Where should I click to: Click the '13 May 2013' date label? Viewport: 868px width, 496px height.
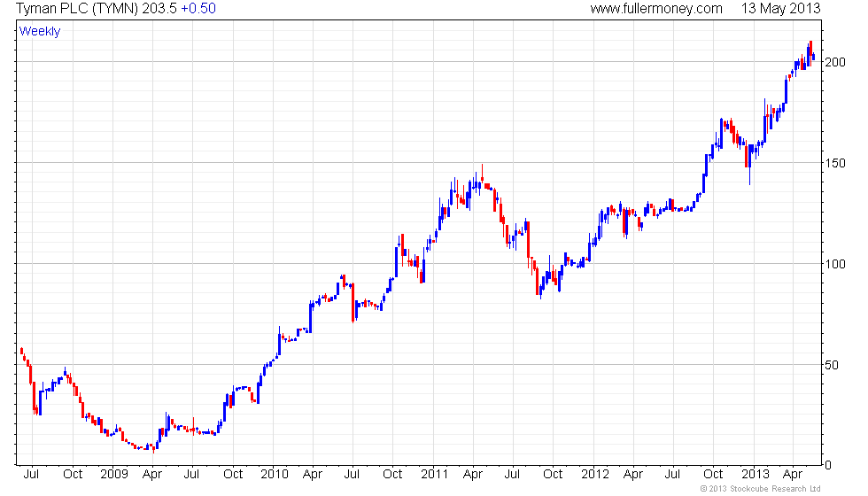780,8
